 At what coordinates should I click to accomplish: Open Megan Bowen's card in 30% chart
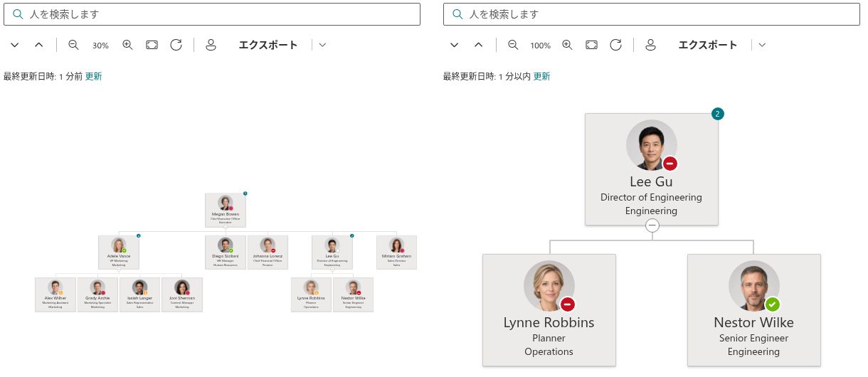point(226,210)
